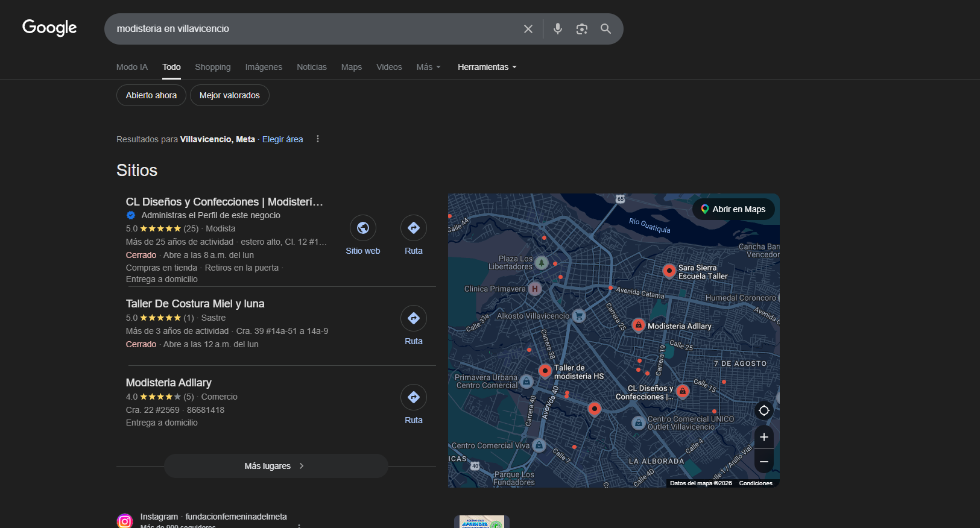980x528 pixels.
Task: Zoom out on the map with minus
Action: point(764,461)
